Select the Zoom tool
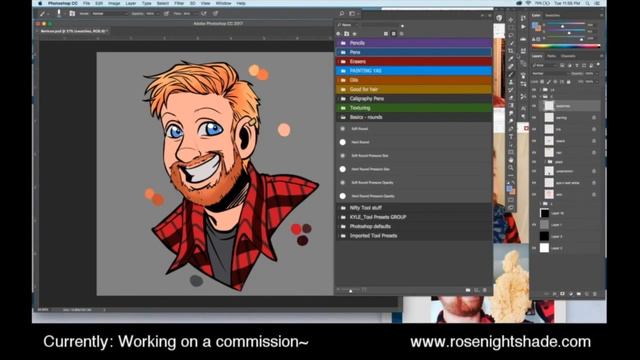Screen dimensions: 640x360 click(511, 167)
